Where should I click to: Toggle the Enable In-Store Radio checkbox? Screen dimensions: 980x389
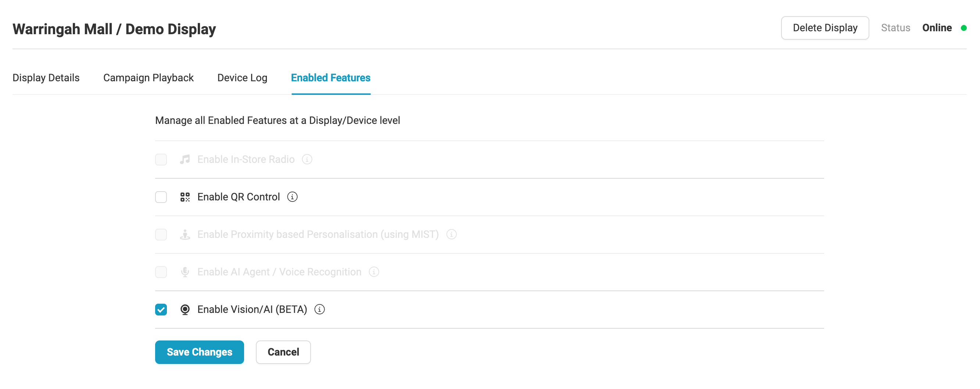click(161, 160)
